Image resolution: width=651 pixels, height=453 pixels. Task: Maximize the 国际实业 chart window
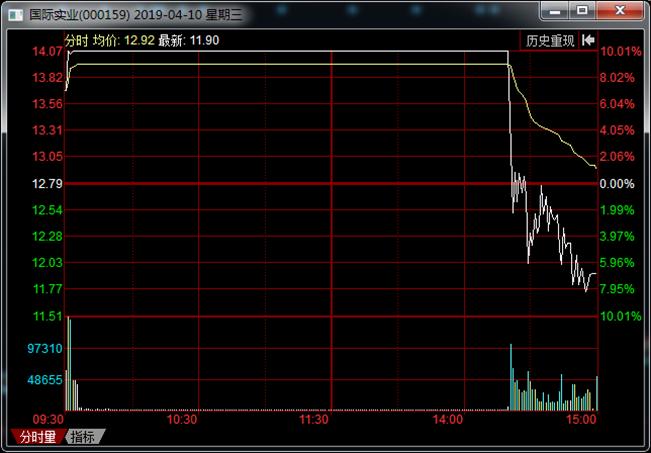[582, 11]
